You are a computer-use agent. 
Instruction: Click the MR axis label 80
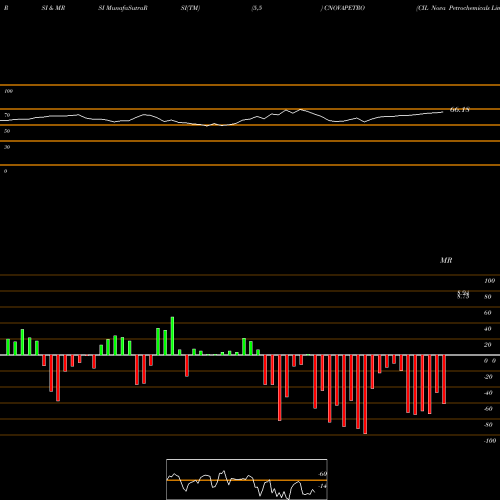pyautogui.click(x=487, y=297)
